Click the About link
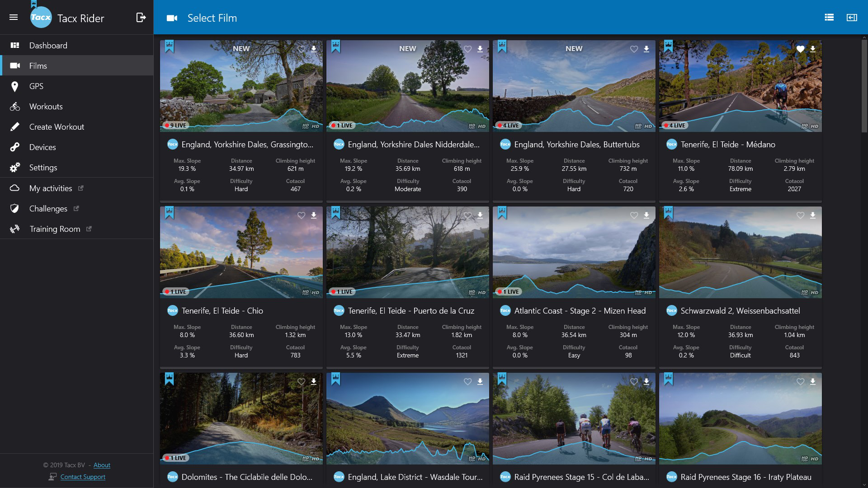The height and width of the screenshot is (488, 868). pos(102,465)
